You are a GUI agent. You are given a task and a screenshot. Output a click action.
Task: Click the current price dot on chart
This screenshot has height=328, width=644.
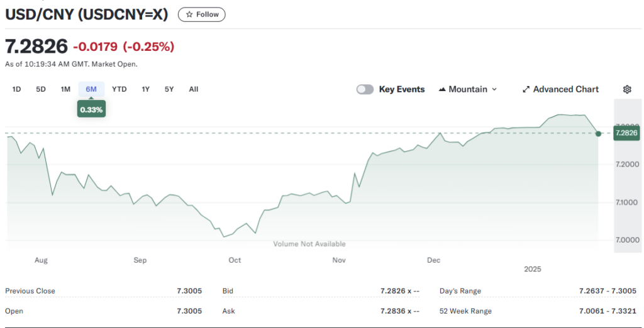coord(598,133)
